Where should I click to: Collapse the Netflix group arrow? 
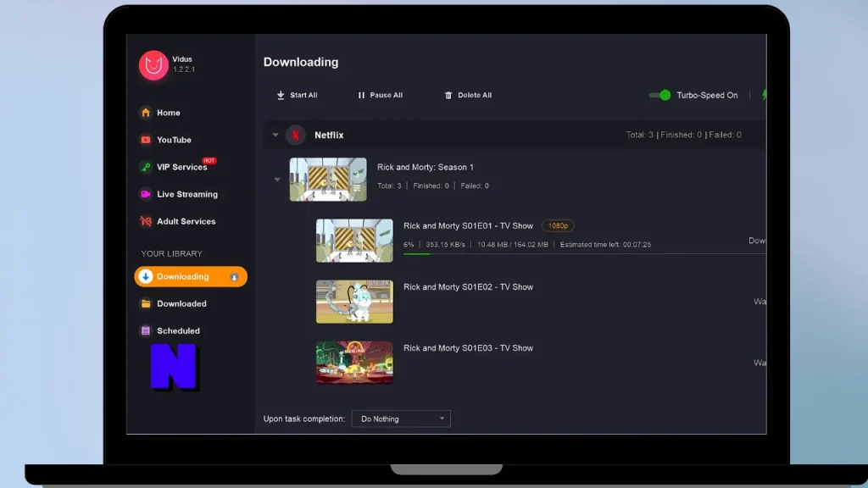(x=275, y=135)
